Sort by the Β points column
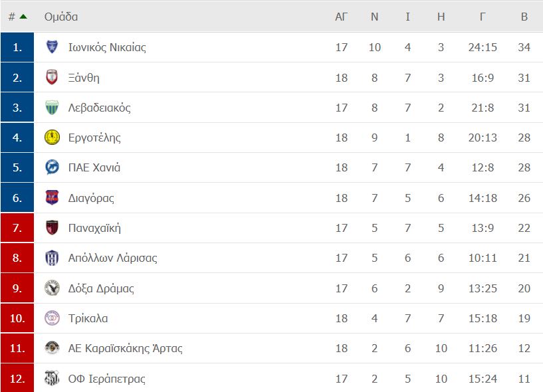This screenshot has width=543, height=392. coord(524,17)
